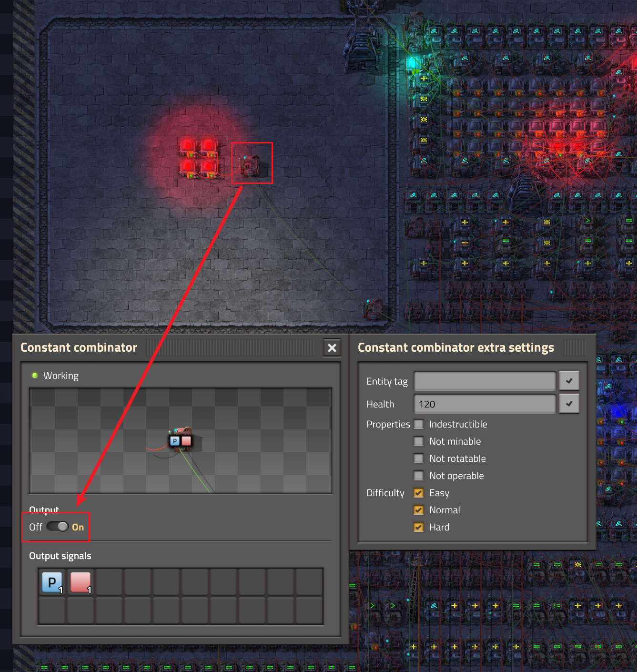Click the glowing cyan lamp near the power pole
Image resolution: width=637 pixels, height=672 pixels.
(413, 63)
